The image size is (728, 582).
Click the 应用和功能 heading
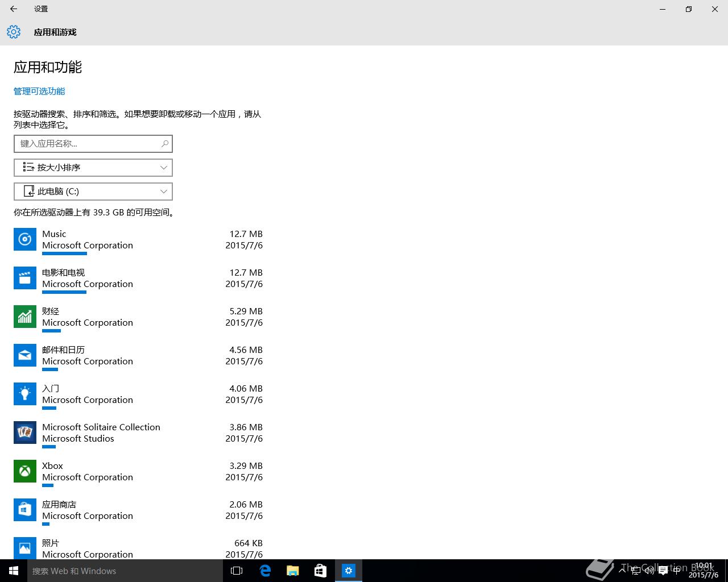[x=48, y=67]
